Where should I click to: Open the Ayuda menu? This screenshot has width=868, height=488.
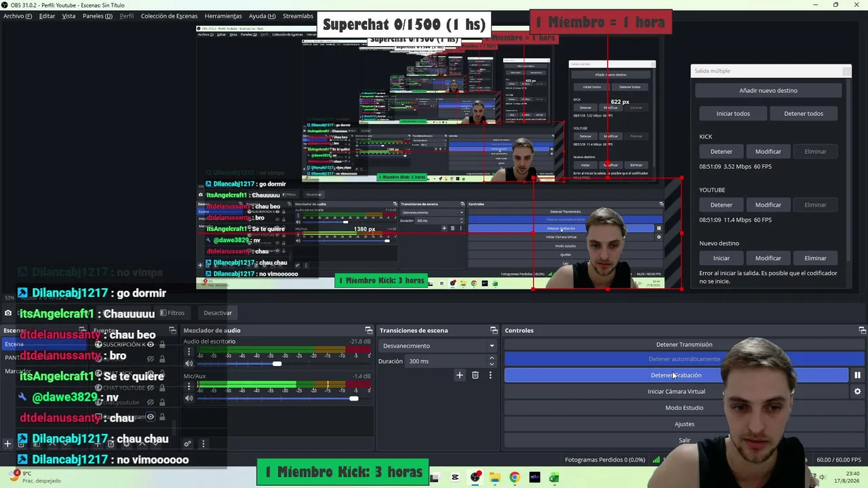point(262,16)
